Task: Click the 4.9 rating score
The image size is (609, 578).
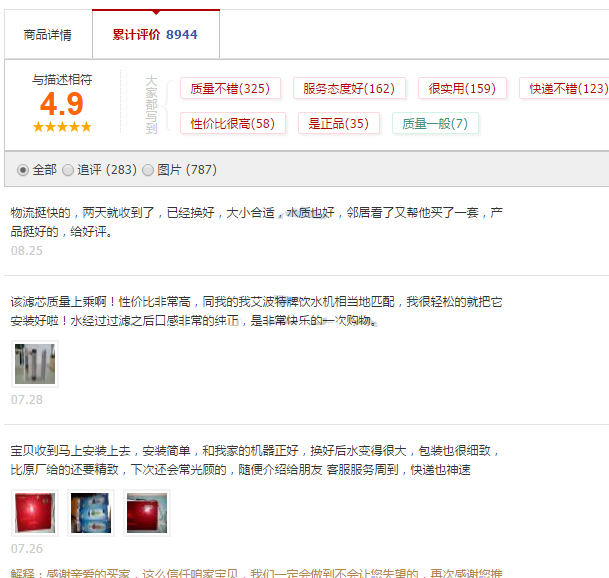Action: point(62,104)
